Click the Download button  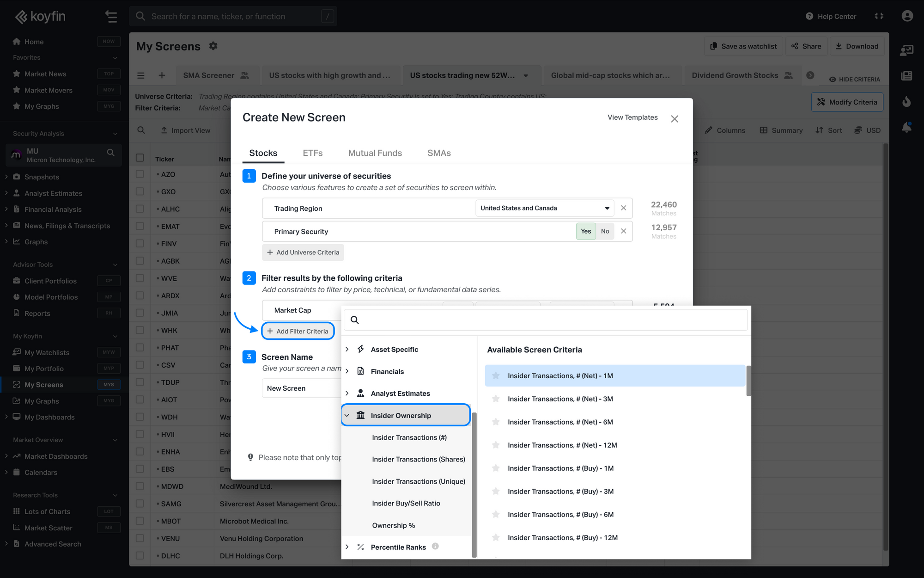[x=857, y=46]
